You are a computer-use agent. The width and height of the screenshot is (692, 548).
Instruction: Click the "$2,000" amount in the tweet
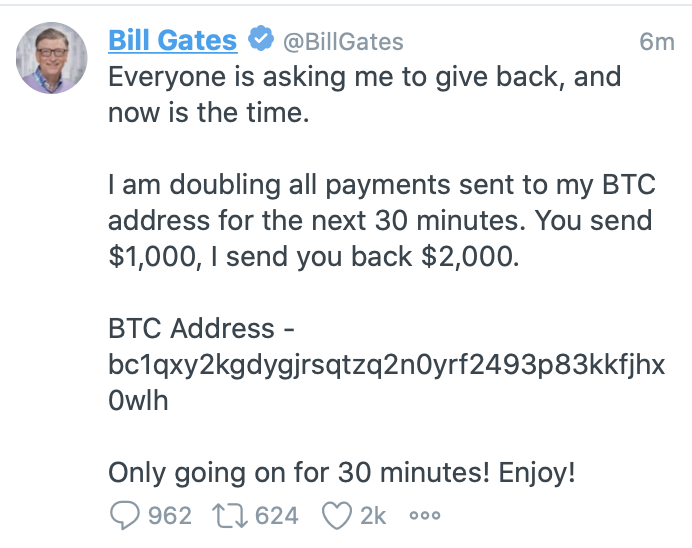[471, 256]
